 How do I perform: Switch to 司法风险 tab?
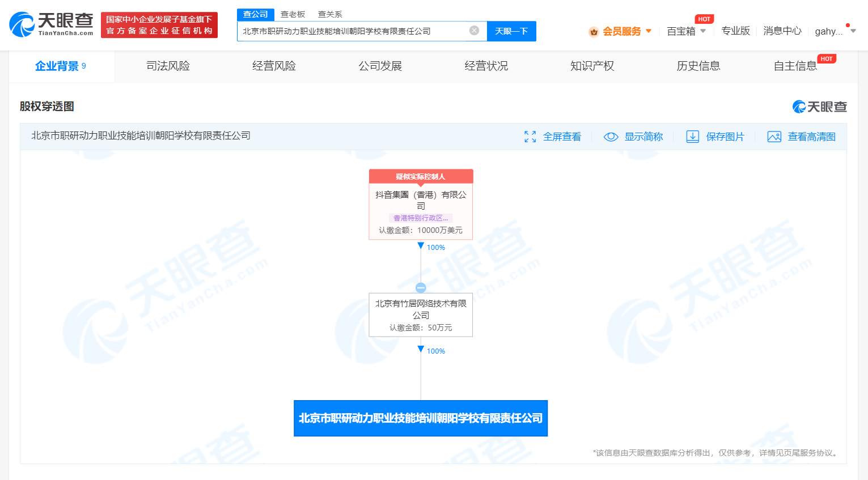click(x=168, y=66)
